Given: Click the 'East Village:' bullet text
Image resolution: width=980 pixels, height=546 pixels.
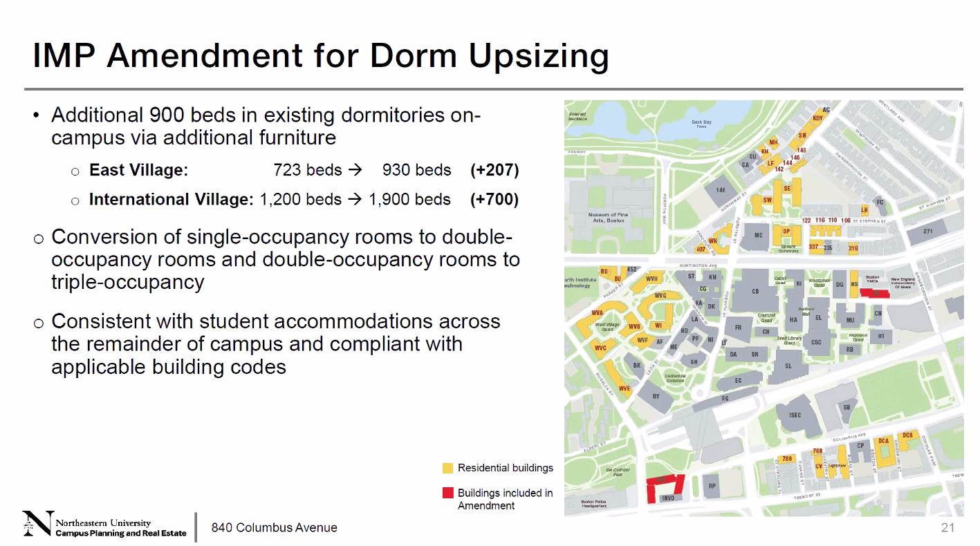Looking at the screenshot, I should coord(138,170).
